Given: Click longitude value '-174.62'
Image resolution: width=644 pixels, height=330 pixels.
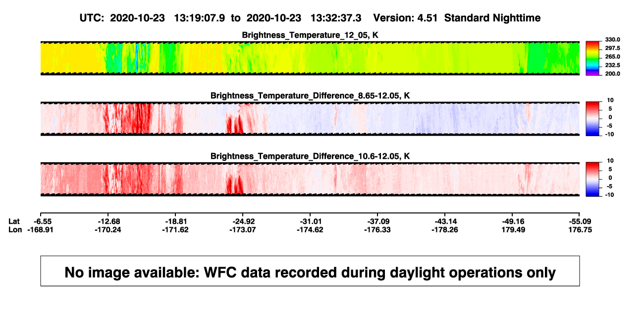Looking at the screenshot, I should [x=310, y=230].
